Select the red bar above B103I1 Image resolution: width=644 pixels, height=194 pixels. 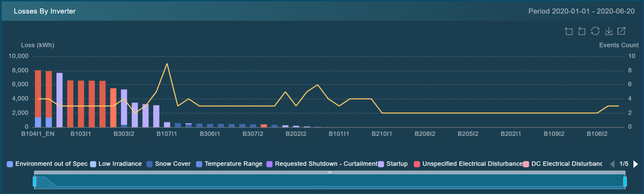coord(81,104)
